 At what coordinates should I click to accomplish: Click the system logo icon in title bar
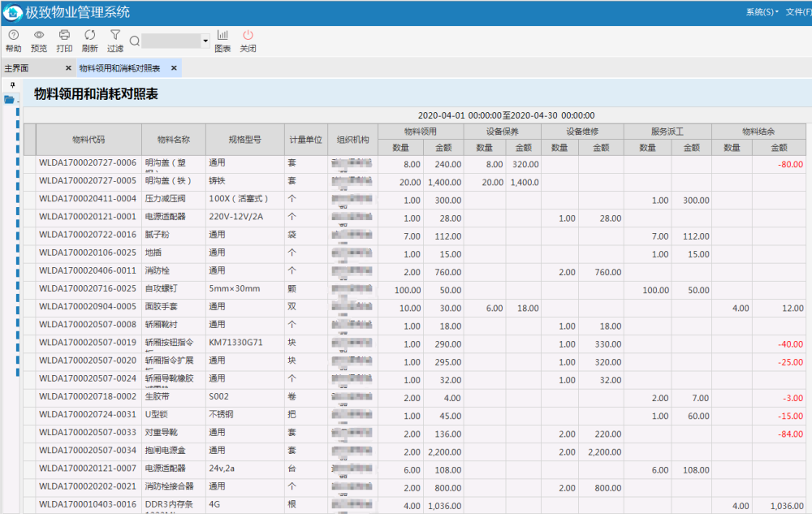point(12,12)
